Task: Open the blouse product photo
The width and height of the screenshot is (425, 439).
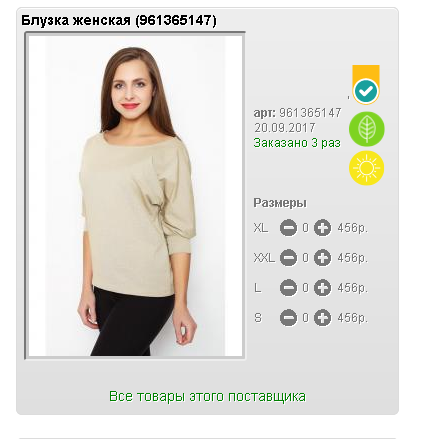Action: point(135,196)
